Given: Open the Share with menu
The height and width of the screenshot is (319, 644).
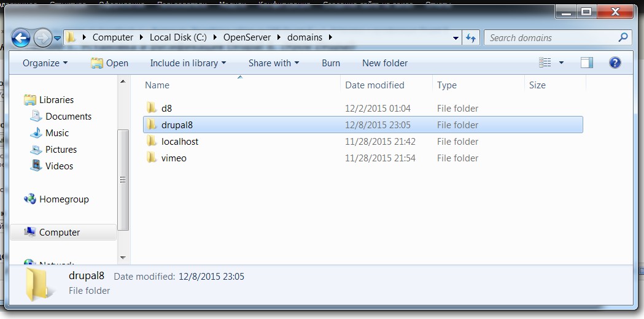Looking at the screenshot, I should (x=274, y=63).
